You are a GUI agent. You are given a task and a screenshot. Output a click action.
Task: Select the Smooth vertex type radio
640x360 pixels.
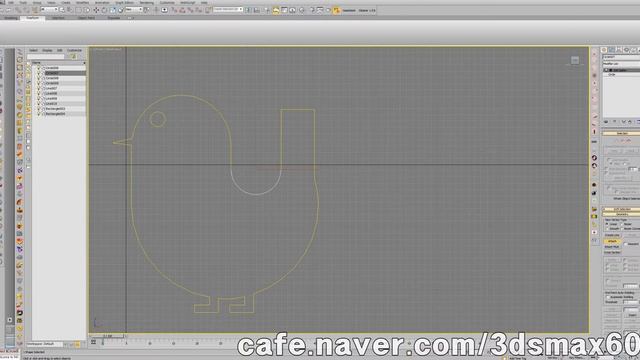coord(607,229)
